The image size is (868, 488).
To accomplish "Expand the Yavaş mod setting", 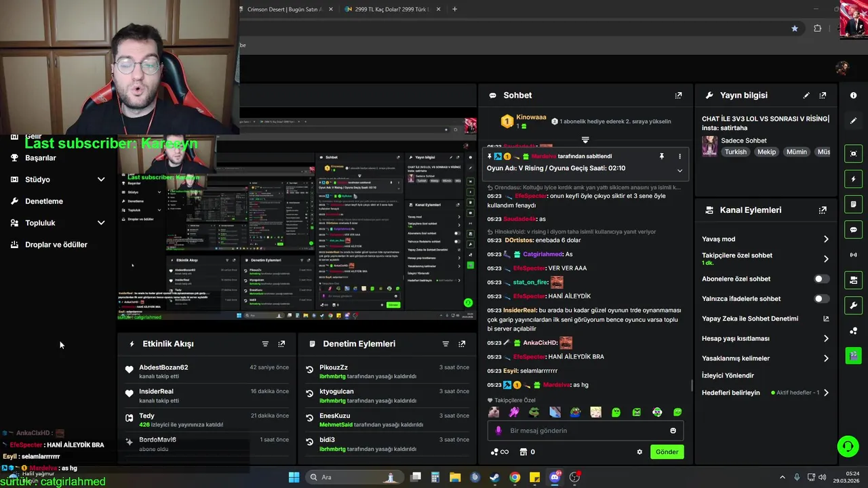I will (825, 239).
